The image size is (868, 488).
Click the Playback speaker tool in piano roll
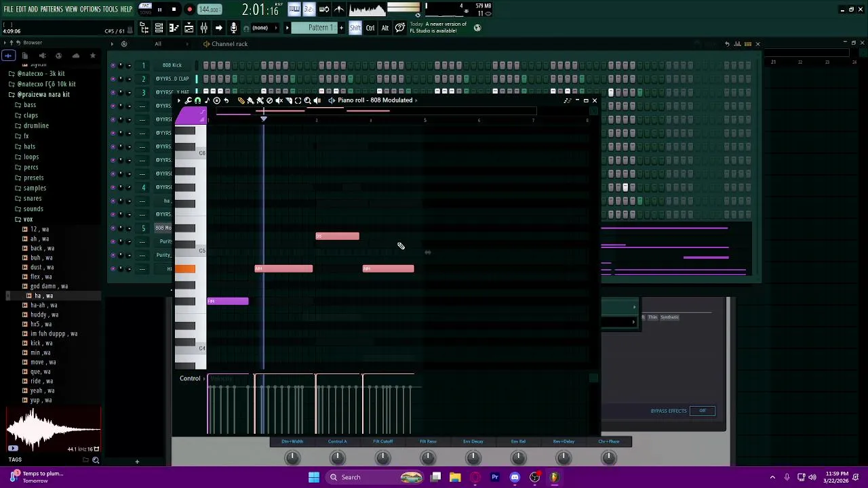(x=317, y=100)
